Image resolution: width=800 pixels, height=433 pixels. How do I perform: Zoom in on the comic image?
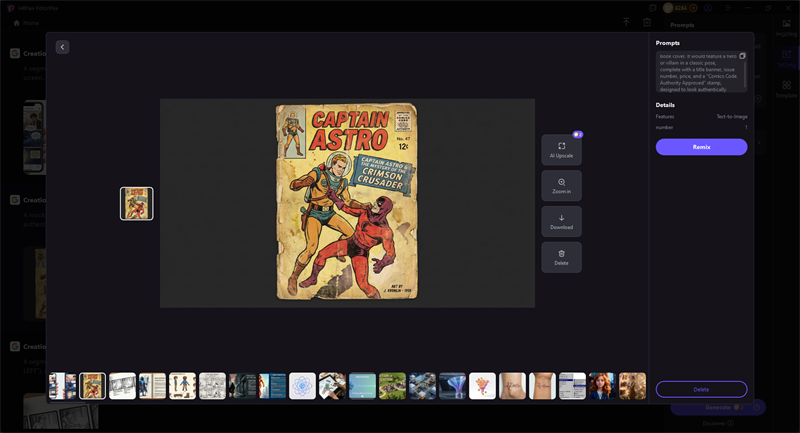pos(561,186)
